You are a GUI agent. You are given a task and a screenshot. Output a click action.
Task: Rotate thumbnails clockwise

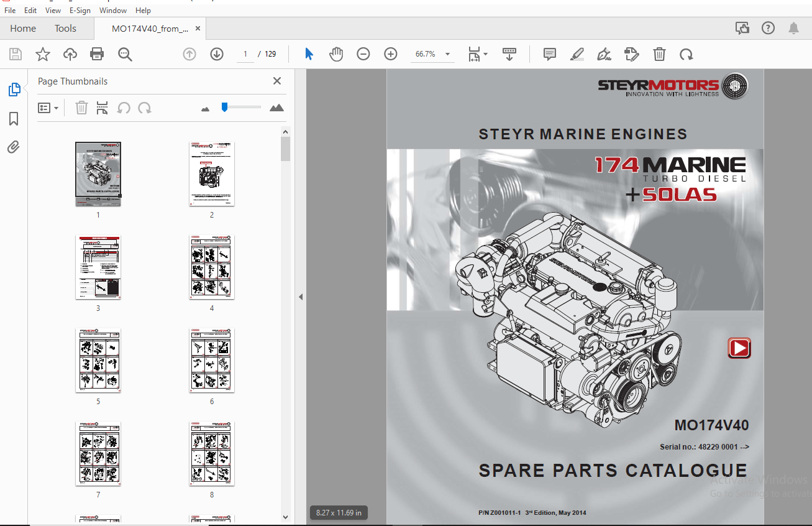click(x=145, y=108)
